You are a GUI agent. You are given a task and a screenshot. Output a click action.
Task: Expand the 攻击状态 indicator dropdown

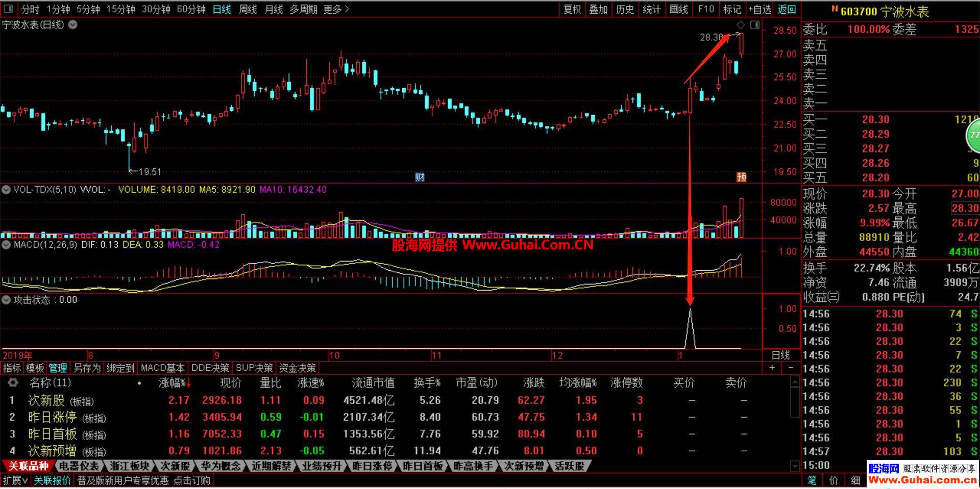pos(6,300)
